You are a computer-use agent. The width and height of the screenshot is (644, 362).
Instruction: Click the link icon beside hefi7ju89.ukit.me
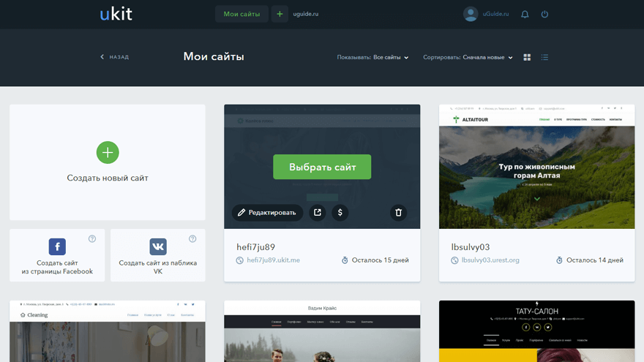pyautogui.click(x=240, y=260)
